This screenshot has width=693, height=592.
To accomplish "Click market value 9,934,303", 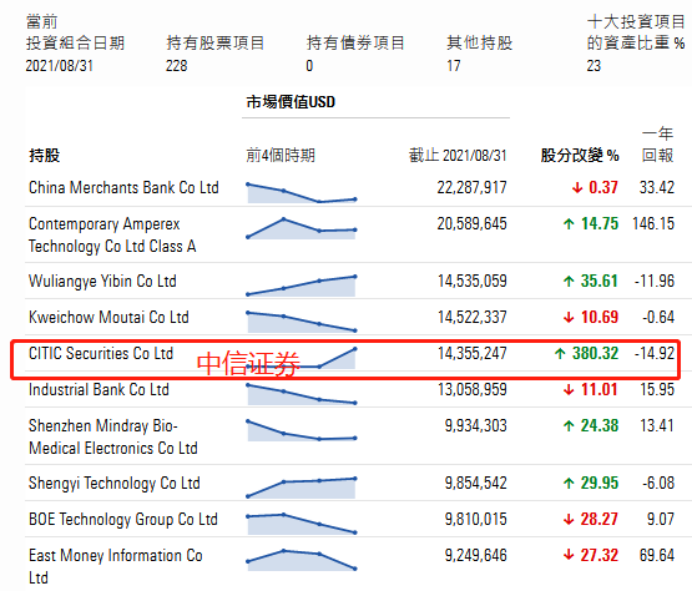I will (476, 426).
